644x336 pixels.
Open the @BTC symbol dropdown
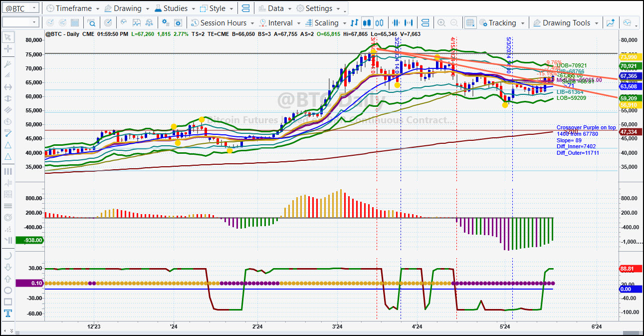point(33,8)
